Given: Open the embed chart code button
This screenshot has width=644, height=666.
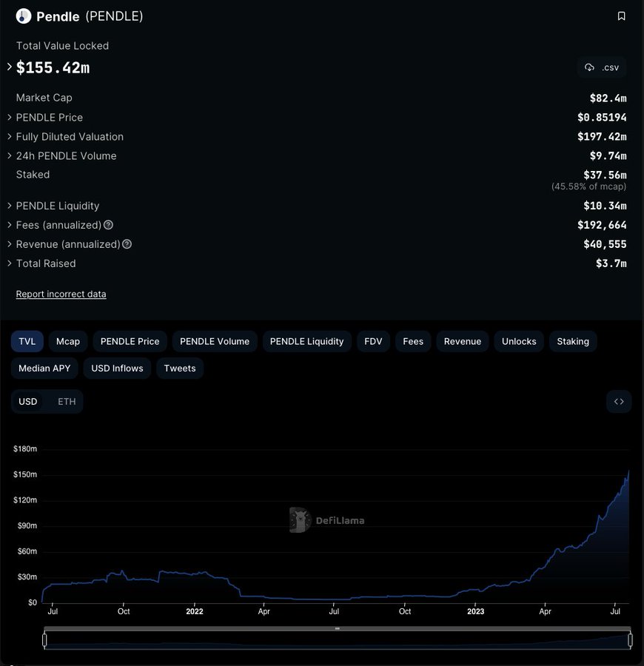Looking at the screenshot, I should coord(619,401).
